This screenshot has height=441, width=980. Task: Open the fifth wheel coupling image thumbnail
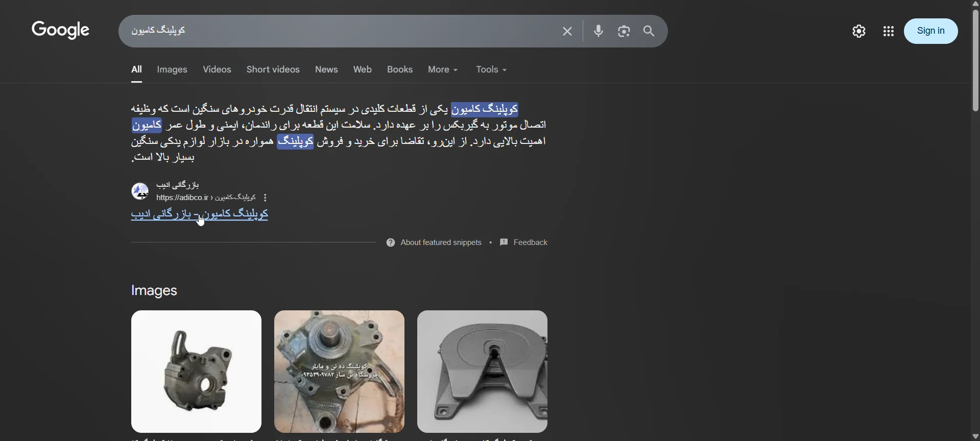(482, 372)
